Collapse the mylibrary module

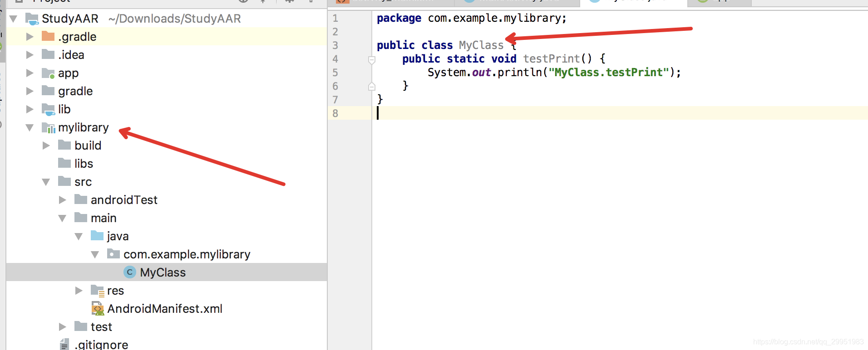[30, 127]
